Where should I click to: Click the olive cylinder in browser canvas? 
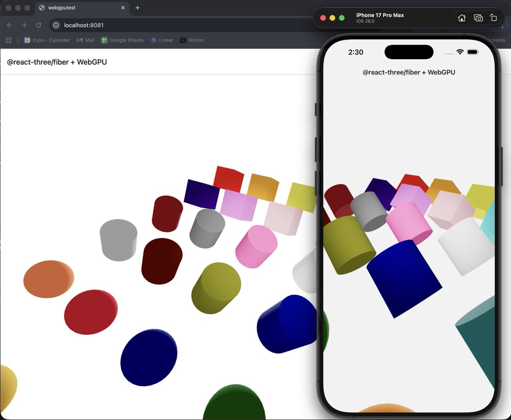(x=216, y=288)
